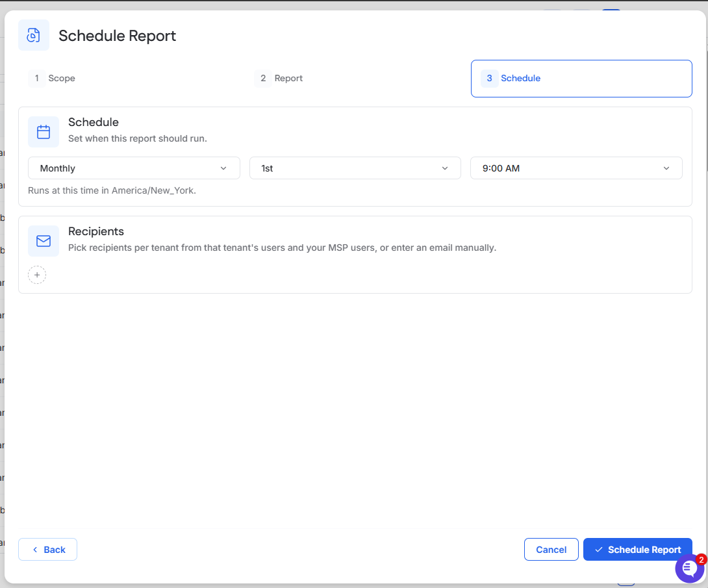Open the 9:00 AM time dropdown
Viewport: 708px width, 588px height.
click(x=576, y=168)
